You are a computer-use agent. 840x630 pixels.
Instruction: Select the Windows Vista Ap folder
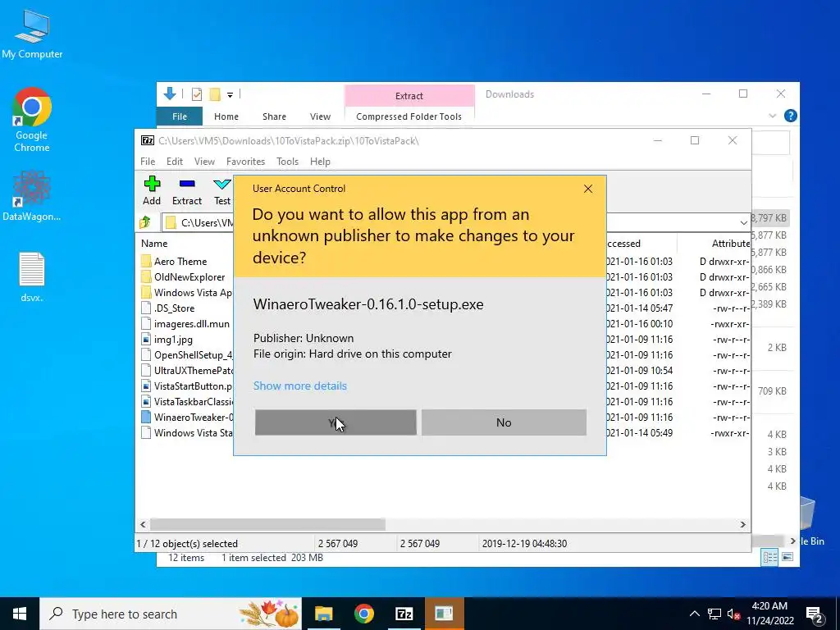coord(192,293)
